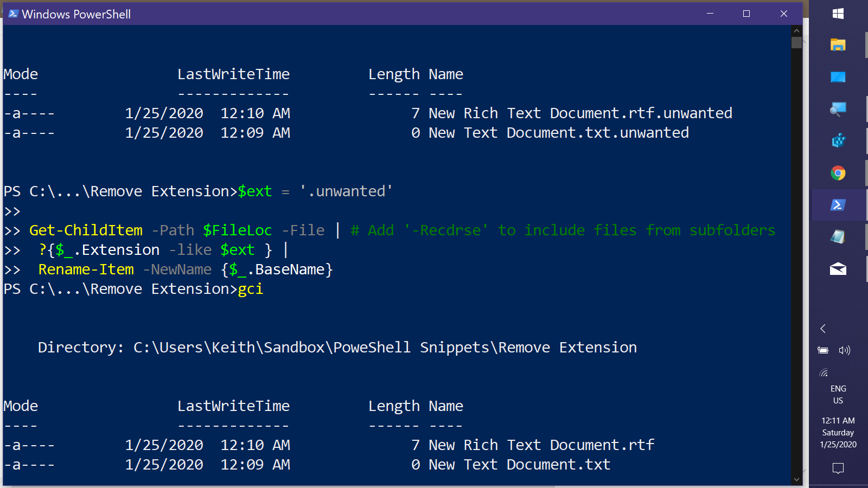Open the Windows Start menu
The width and height of the screenshot is (868, 488).
click(838, 14)
